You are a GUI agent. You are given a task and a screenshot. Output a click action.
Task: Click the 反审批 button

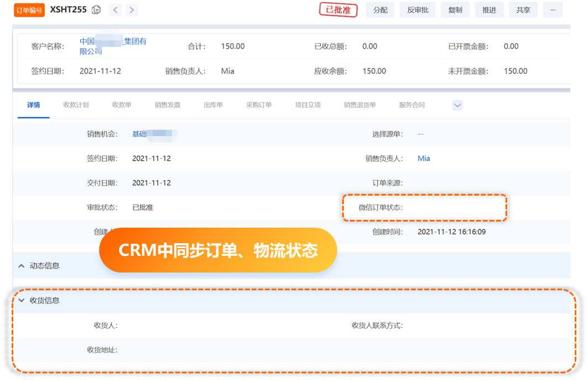(417, 10)
